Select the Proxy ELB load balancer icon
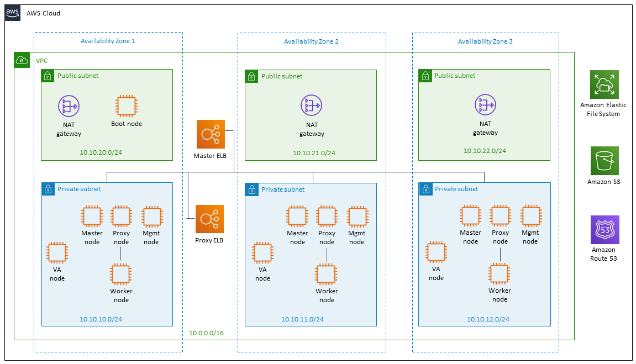Viewport: 636px width, 364px height. coord(210,219)
